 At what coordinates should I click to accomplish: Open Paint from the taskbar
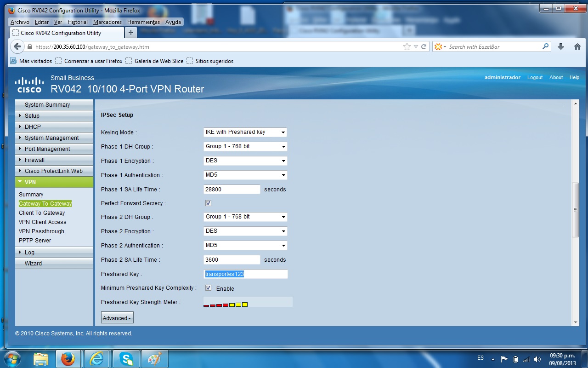(x=154, y=359)
